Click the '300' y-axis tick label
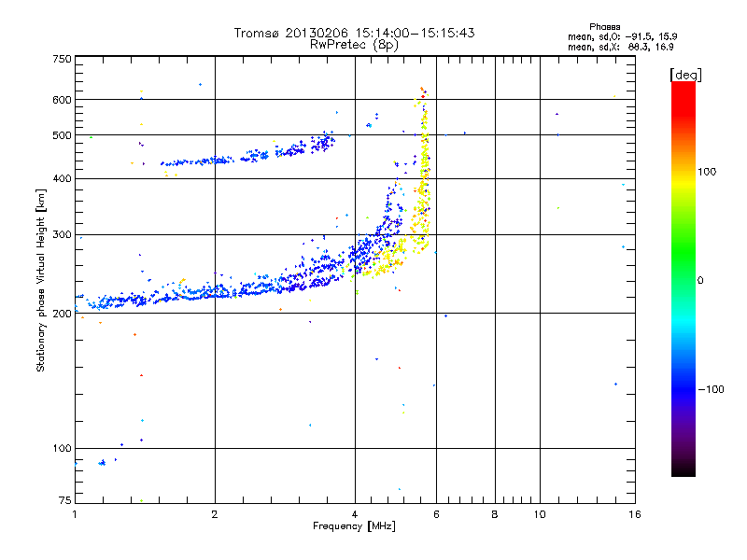Viewport: 747px width, 560px height. coord(62,234)
